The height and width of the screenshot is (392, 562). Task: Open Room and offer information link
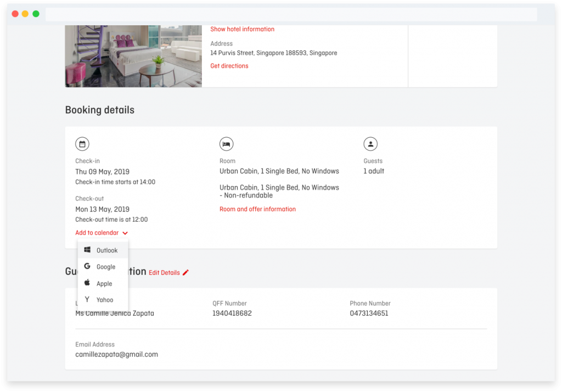(258, 209)
